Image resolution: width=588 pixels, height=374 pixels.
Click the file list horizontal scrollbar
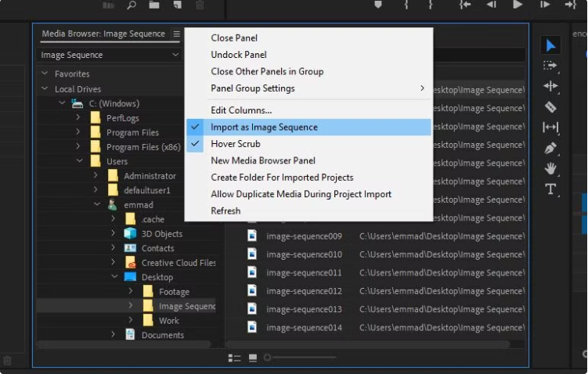tap(367, 343)
